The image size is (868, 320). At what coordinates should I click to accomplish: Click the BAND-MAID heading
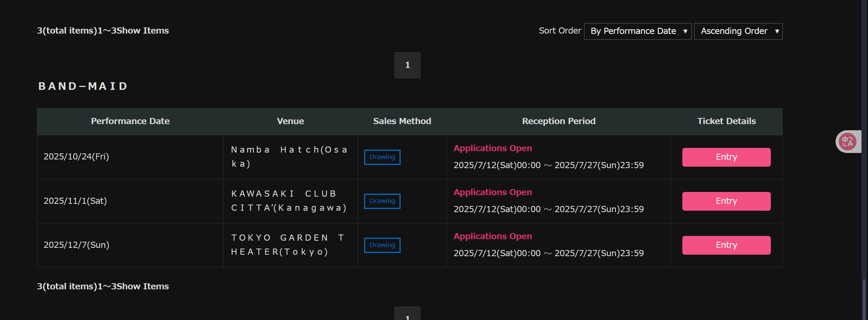click(x=83, y=87)
